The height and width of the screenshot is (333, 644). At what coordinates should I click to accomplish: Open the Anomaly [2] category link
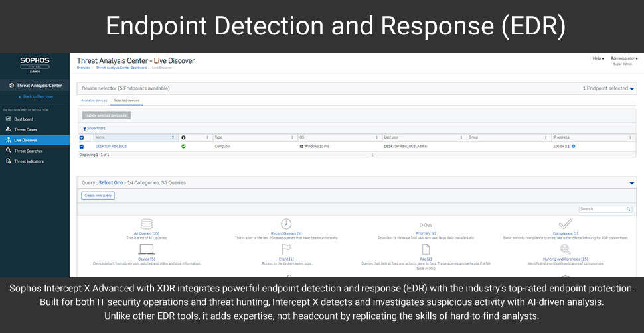coord(426,233)
